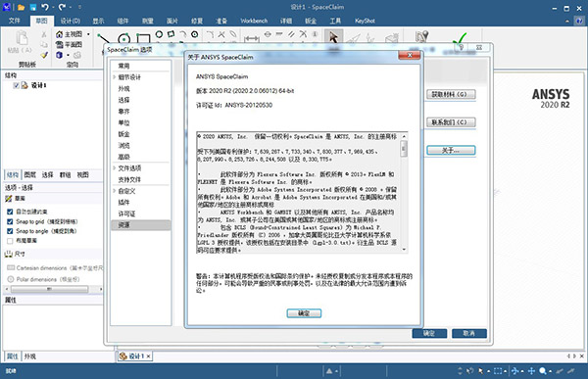Click the zoom magnifier icon in status bar
588x379 pixels.
pos(543,371)
